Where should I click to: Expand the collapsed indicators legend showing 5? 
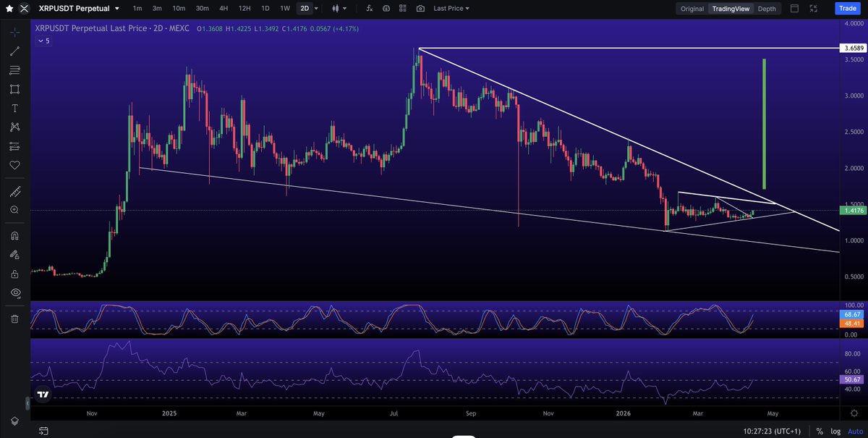(43, 41)
